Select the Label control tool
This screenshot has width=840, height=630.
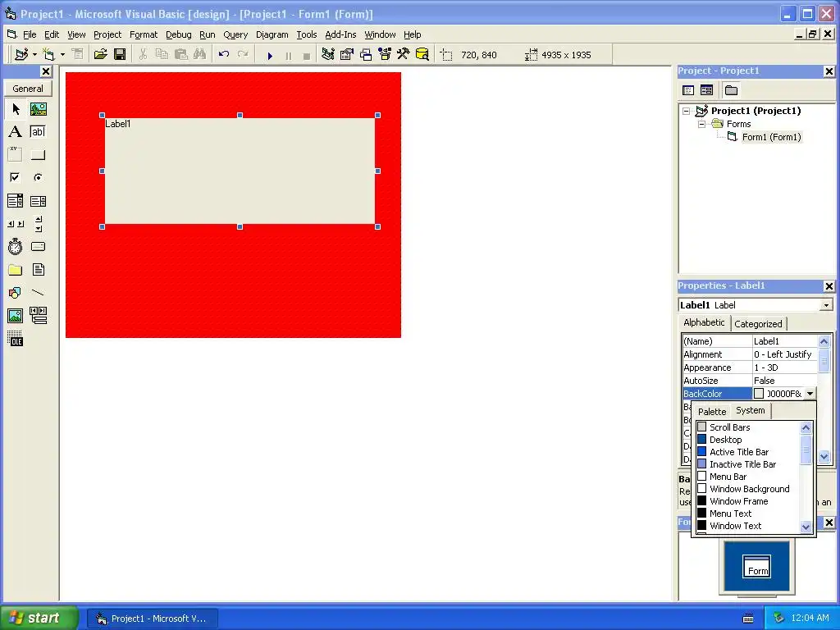[x=16, y=132]
